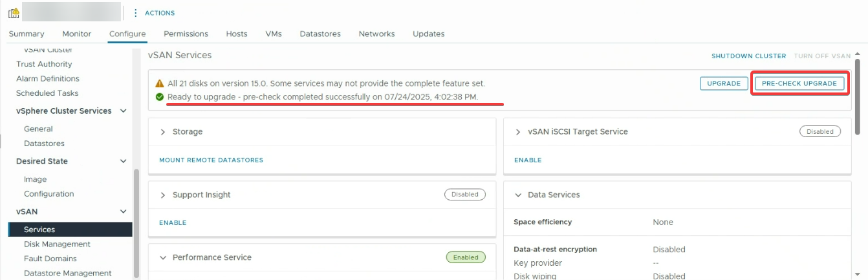Click MOUNT REMOTE DATASTORES link
This screenshot has width=868, height=280.
tap(211, 160)
